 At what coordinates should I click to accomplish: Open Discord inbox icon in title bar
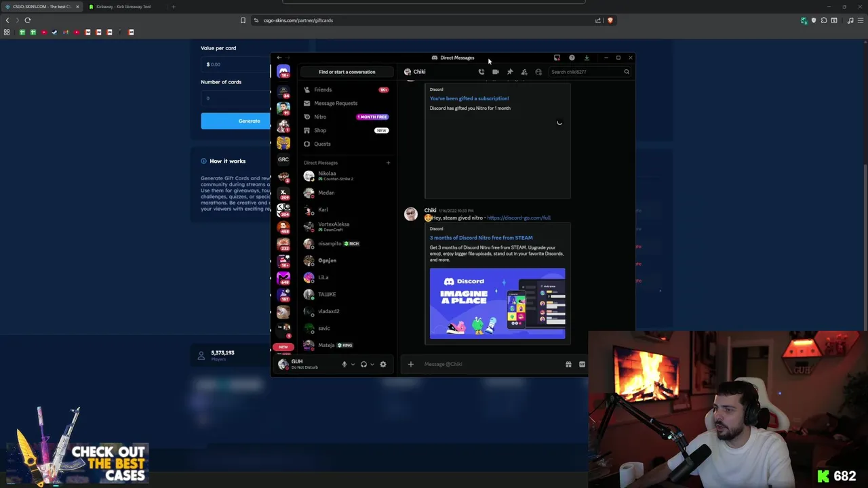click(x=557, y=58)
